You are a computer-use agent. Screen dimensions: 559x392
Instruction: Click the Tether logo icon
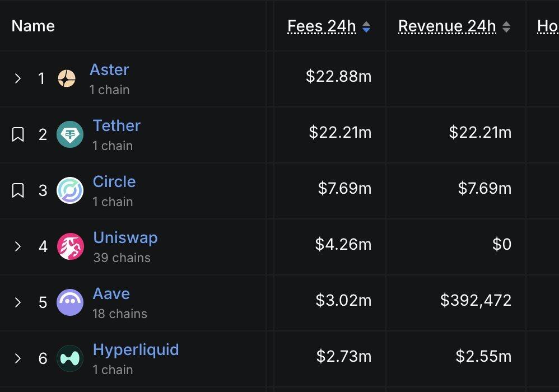[70, 134]
